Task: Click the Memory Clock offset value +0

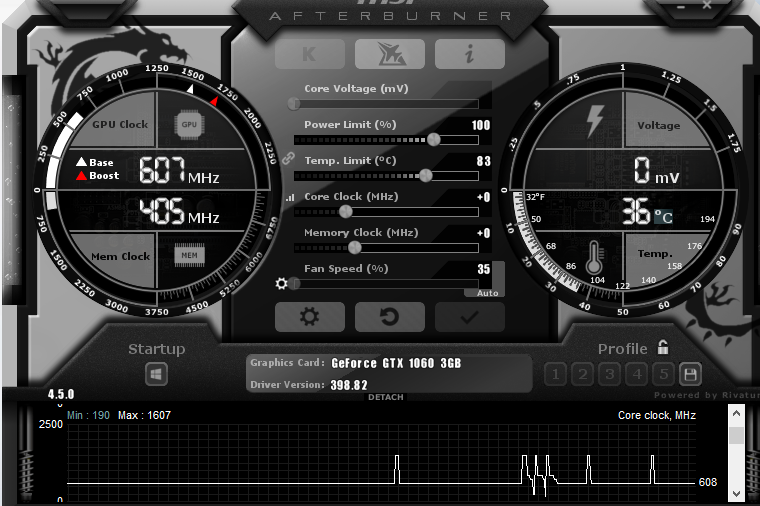Action: (x=483, y=233)
